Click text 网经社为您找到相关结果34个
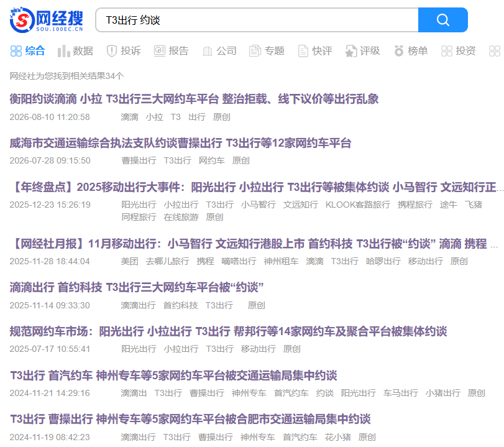Viewport: 504px width, 447px height. (x=66, y=76)
